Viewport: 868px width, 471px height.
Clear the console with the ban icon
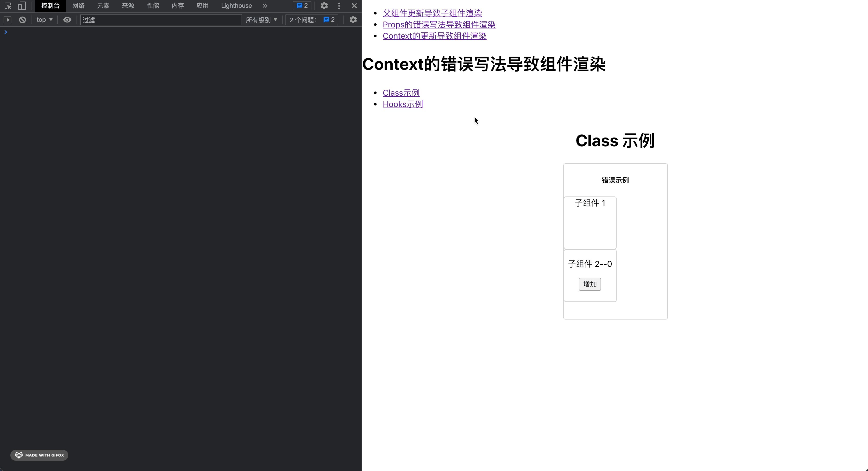[23, 20]
